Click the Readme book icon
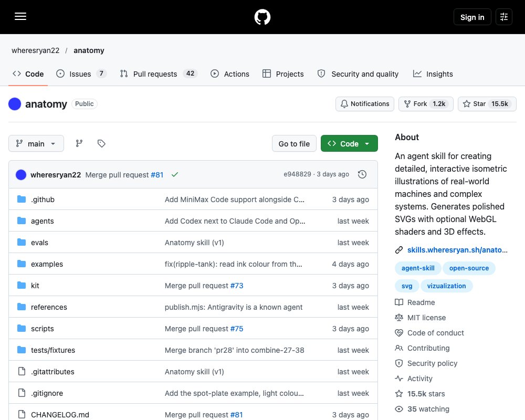 (x=399, y=302)
